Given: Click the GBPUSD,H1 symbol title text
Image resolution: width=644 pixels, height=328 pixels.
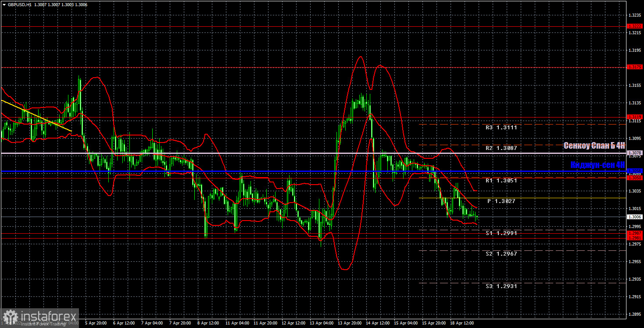Looking at the screenshot, I should [x=20, y=4].
